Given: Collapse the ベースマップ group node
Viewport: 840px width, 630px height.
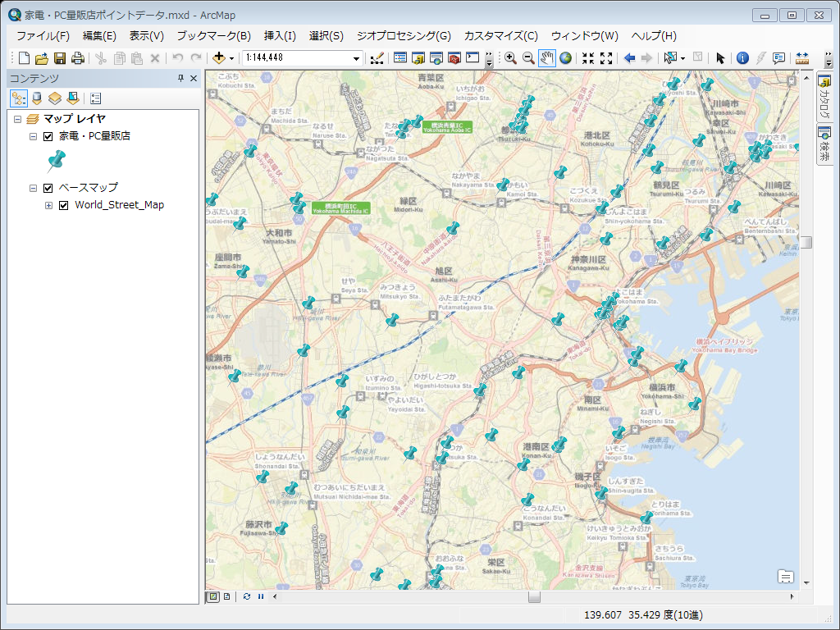Looking at the screenshot, I should [33, 188].
